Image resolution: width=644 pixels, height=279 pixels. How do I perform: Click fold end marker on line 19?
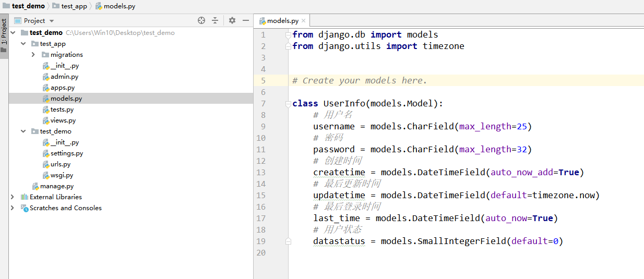[288, 241]
